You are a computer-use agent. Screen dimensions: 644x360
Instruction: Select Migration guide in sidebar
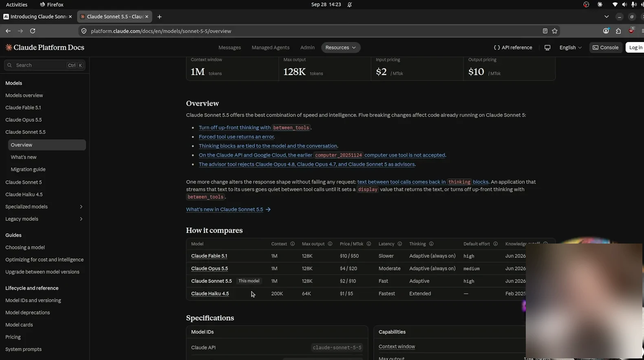28,169
